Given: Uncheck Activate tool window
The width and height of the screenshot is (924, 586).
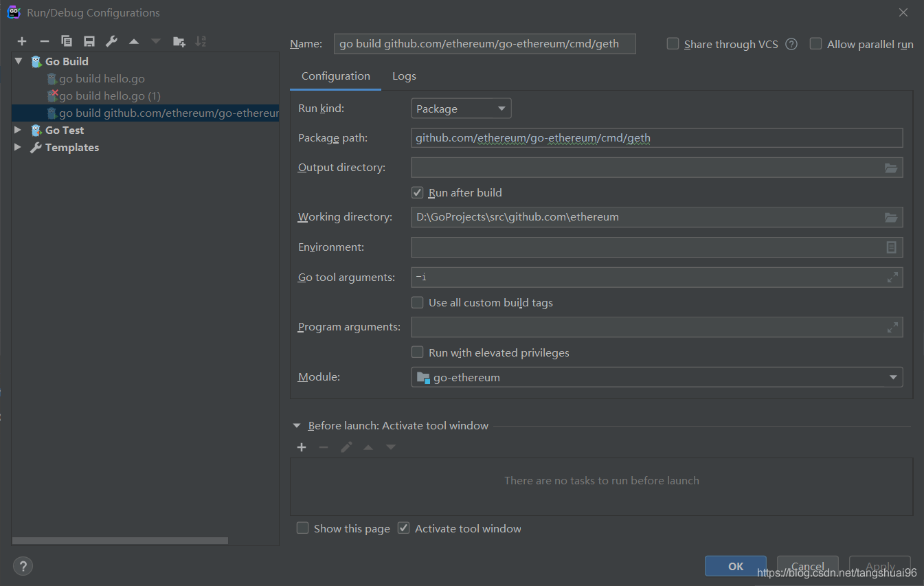Looking at the screenshot, I should click(404, 528).
